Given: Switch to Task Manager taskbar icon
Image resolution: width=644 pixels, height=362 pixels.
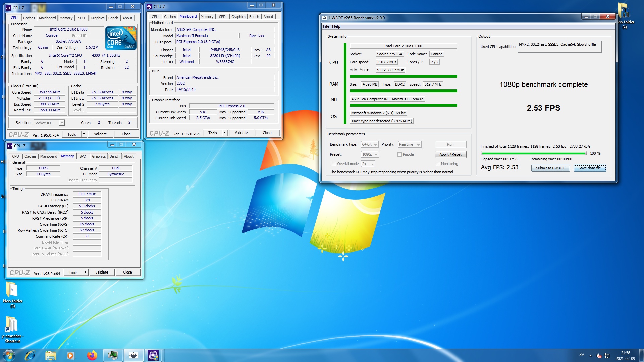Looking at the screenshot, I should click(x=113, y=355).
